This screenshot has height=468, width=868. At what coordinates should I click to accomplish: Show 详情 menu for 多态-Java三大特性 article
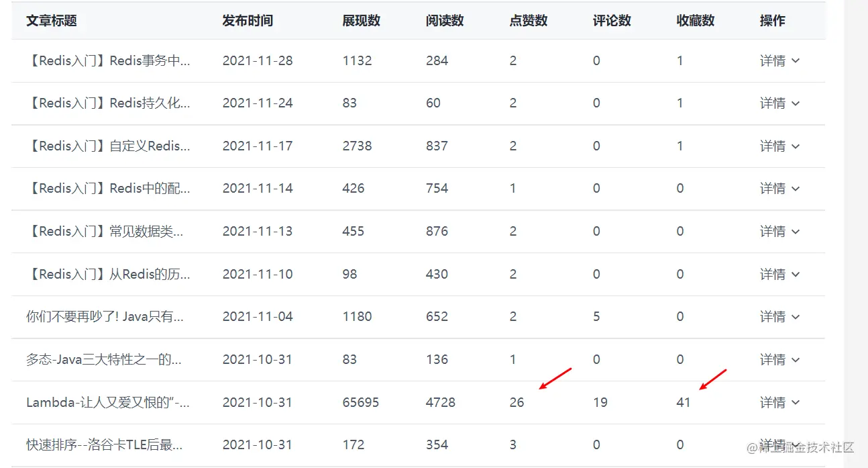(779, 359)
